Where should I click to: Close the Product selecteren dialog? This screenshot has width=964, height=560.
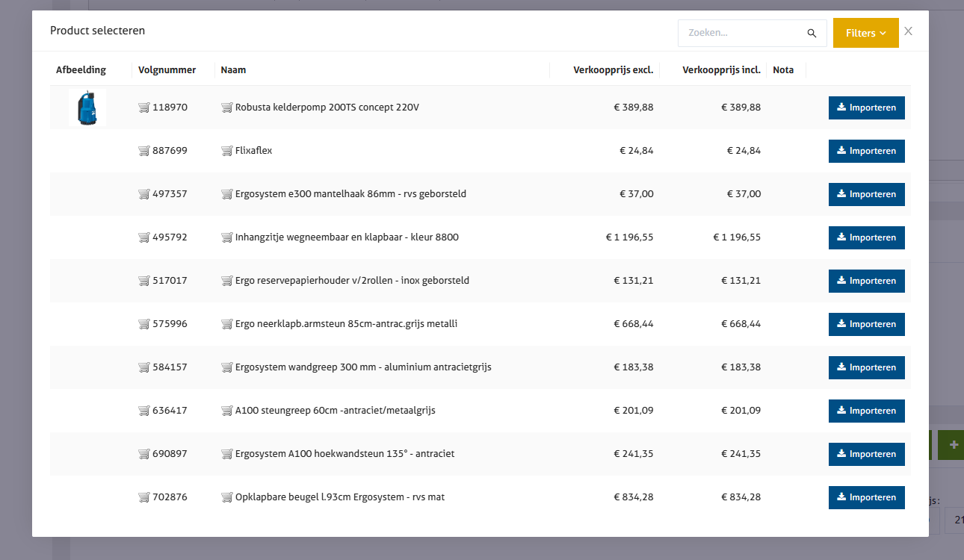[908, 31]
